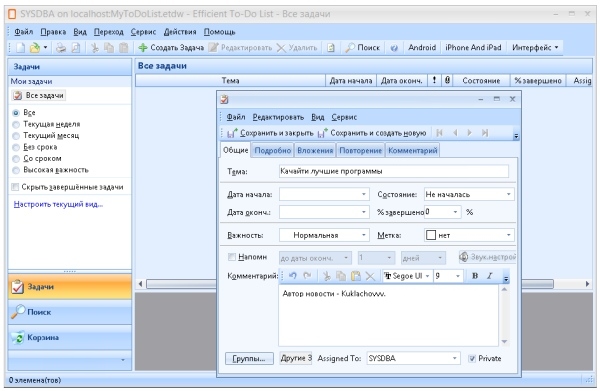The image size is (600, 391).
Task: Click the Группы... button
Action: [x=249, y=358]
